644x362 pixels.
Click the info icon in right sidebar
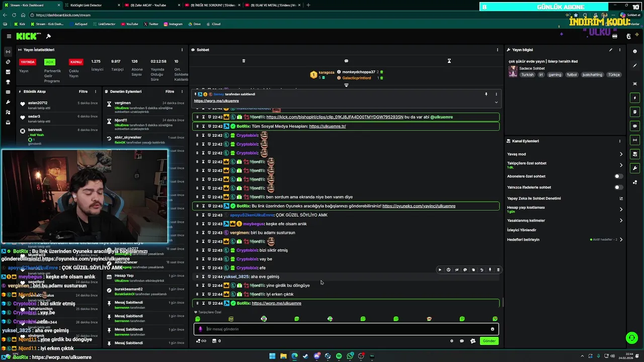[635, 51]
